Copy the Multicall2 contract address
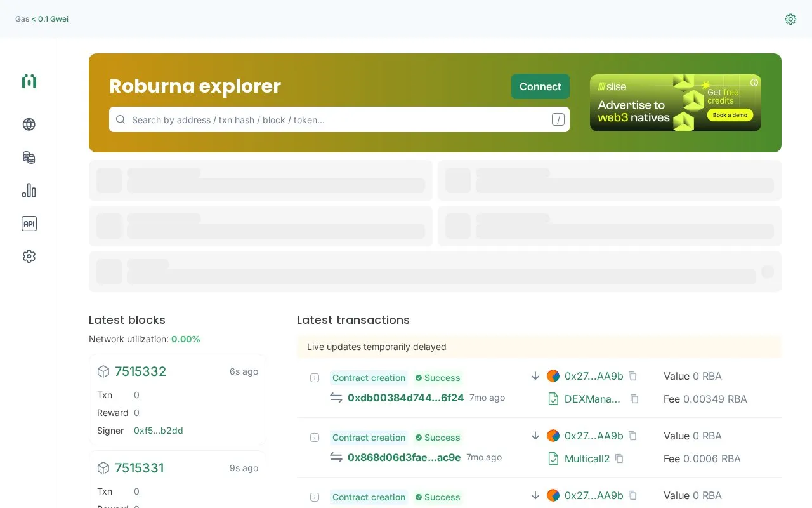This screenshot has width=812, height=508. pyautogui.click(x=619, y=458)
